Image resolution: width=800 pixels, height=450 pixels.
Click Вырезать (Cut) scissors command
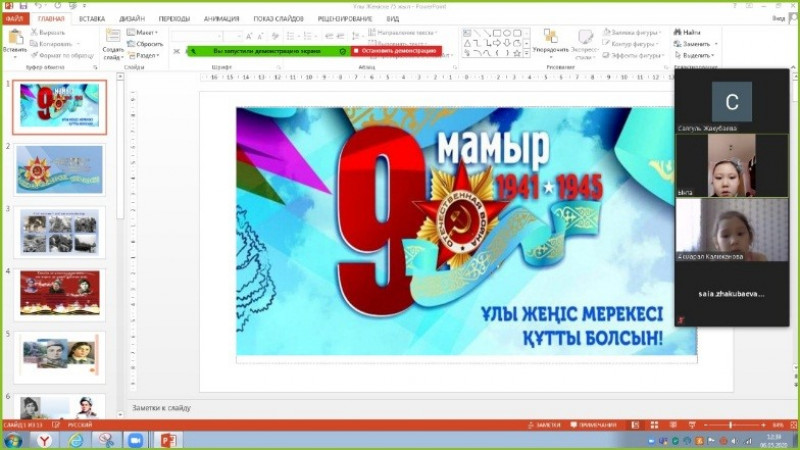coord(48,32)
